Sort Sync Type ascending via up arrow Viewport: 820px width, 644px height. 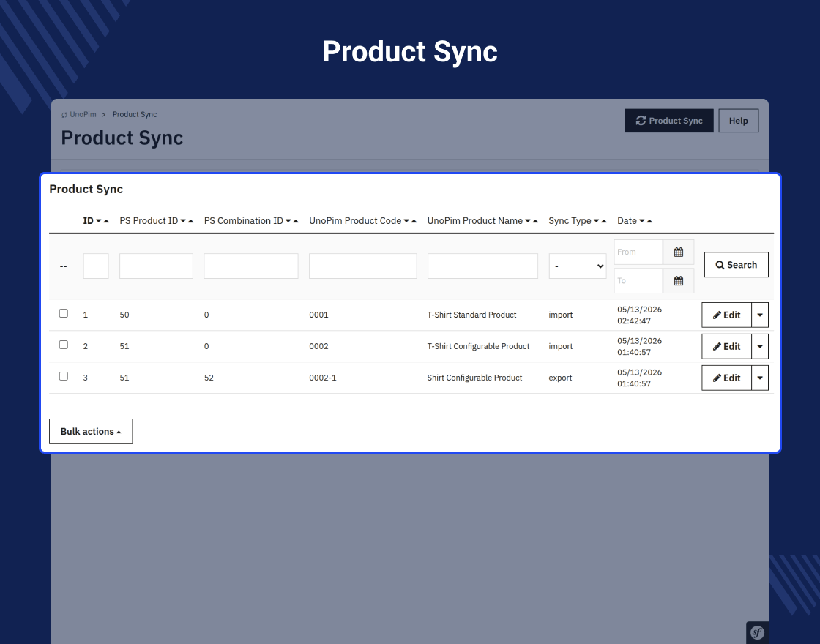click(x=604, y=221)
